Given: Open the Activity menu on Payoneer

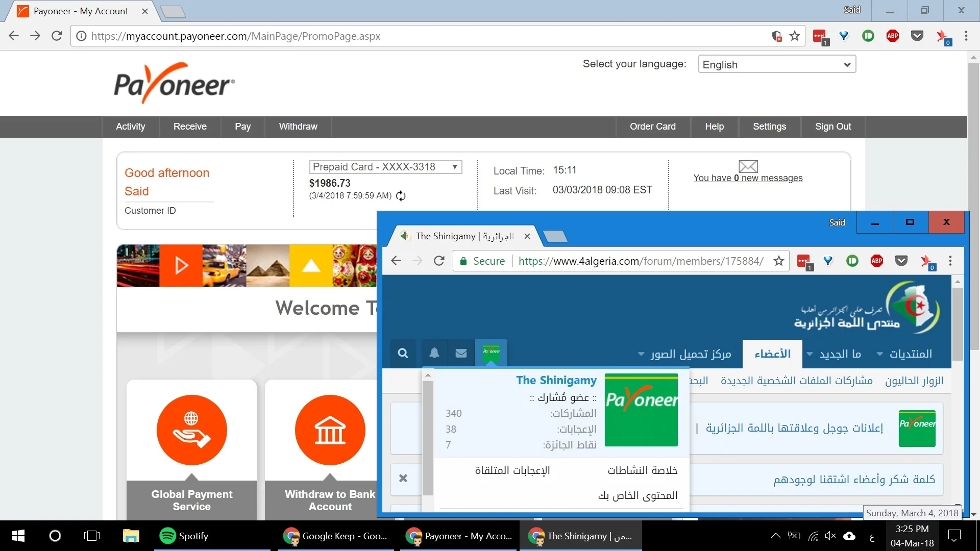Looking at the screenshot, I should point(130,127).
